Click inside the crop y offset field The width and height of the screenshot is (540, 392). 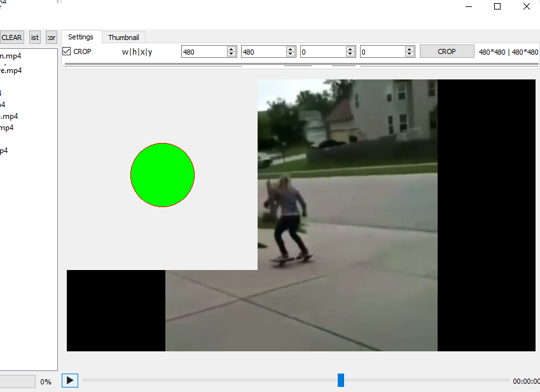(383, 51)
